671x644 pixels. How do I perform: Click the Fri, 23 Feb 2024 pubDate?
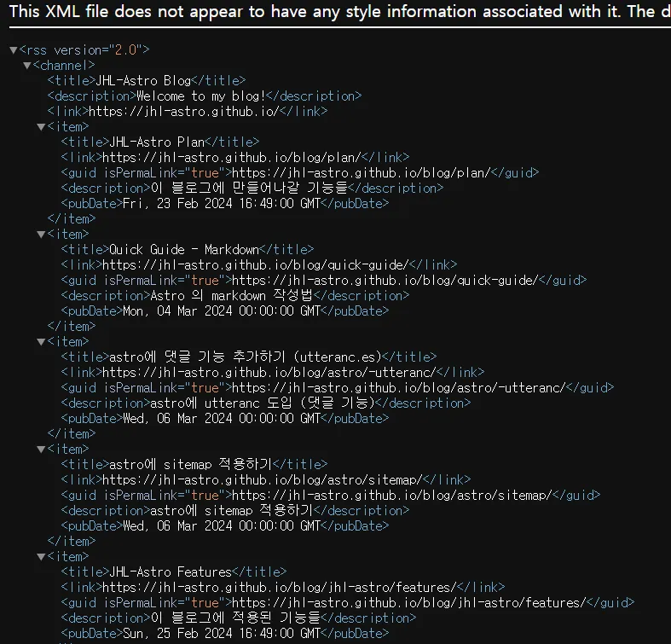click(x=222, y=203)
